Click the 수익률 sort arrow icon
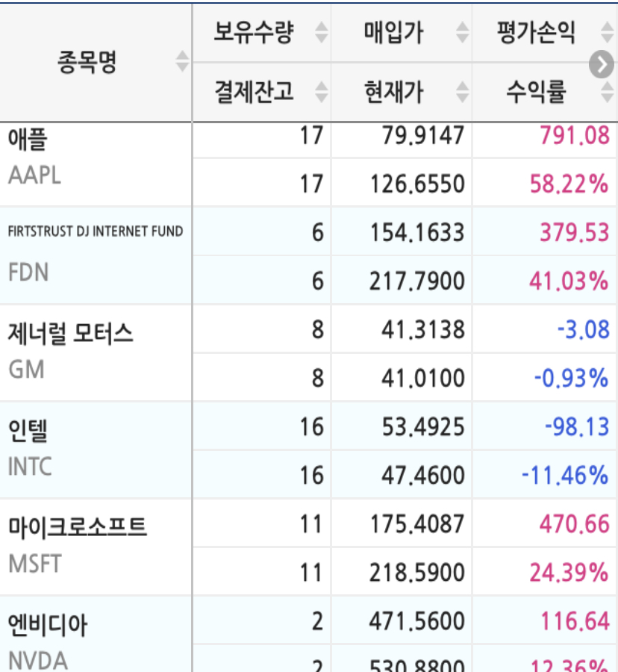 point(607,92)
